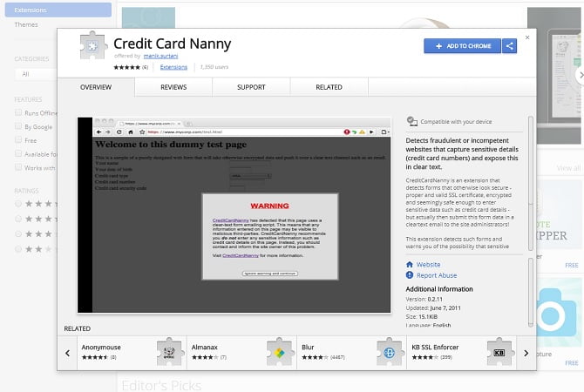Screen dimensions: 584x392
Task: Select Themes in the background sidebar
Action: coord(26,24)
